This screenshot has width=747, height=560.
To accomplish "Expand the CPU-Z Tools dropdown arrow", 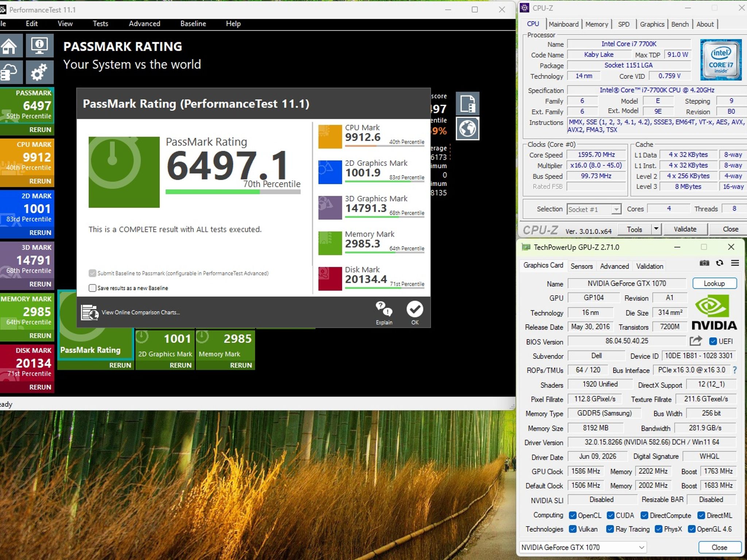I will click(x=656, y=229).
